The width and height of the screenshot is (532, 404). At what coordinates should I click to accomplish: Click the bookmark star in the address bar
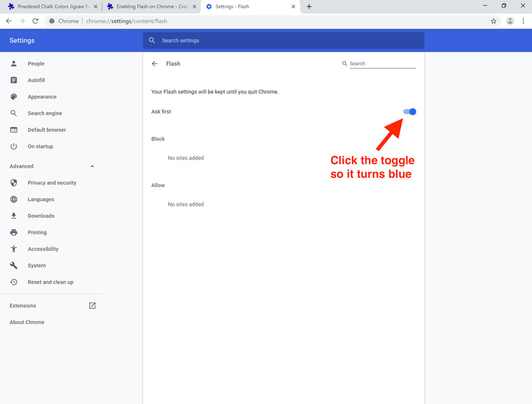(493, 21)
